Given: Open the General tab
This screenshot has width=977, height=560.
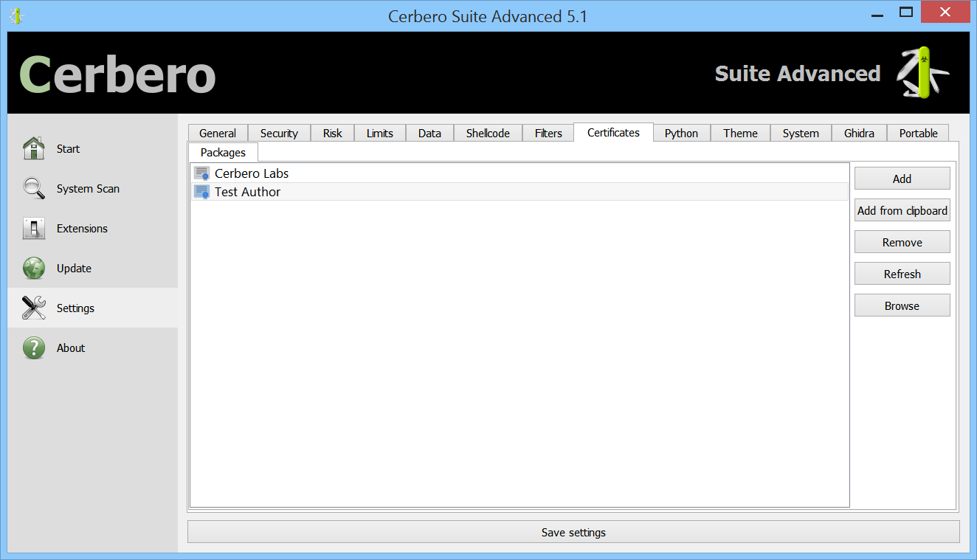Looking at the screenshot, I should click(218, 133).
